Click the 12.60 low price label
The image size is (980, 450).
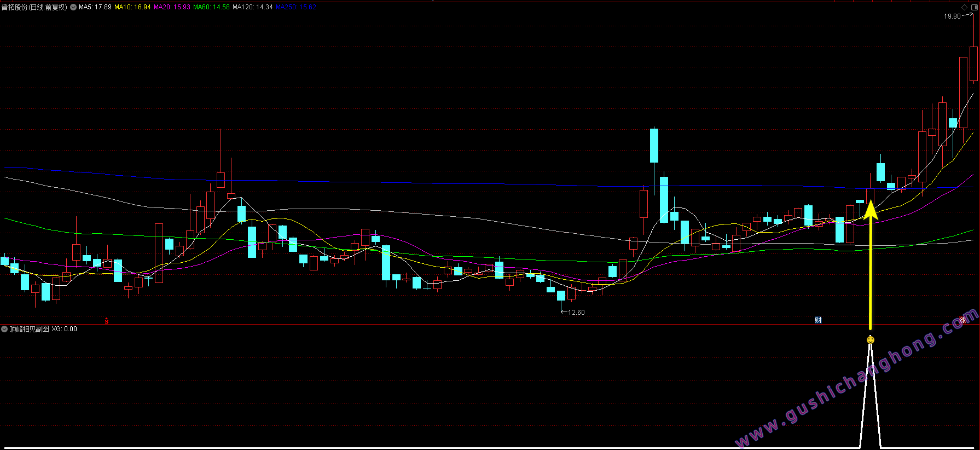(x=576, y=313)
